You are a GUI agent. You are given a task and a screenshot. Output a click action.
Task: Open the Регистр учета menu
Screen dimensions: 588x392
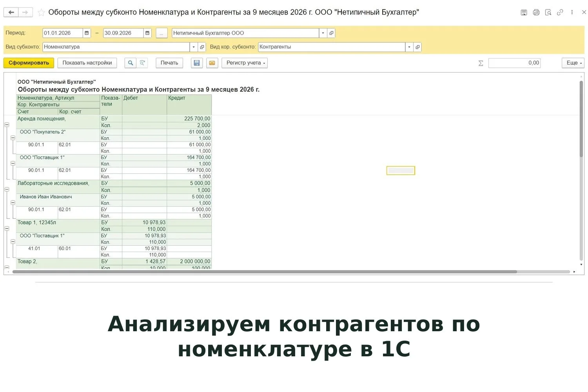245,63
